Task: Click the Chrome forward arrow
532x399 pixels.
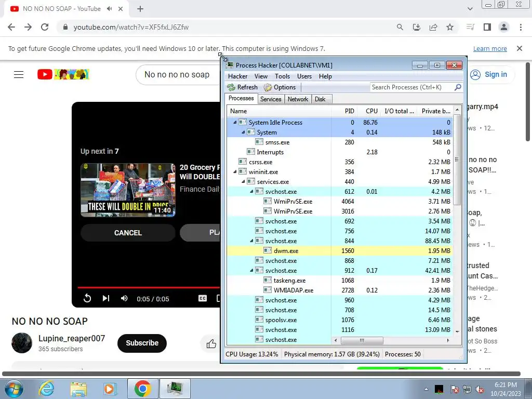Action: coord(28,27)
